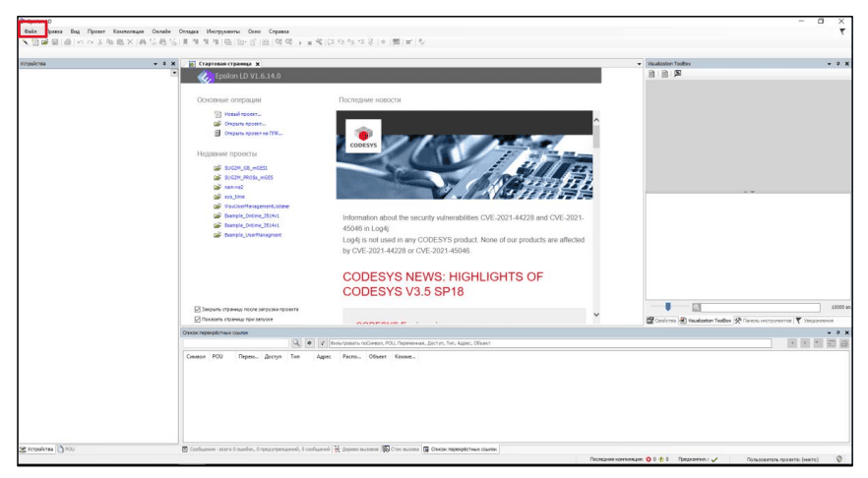Click the Символ column header
Viewport: 868px width, 478px height.
[196, 357]
